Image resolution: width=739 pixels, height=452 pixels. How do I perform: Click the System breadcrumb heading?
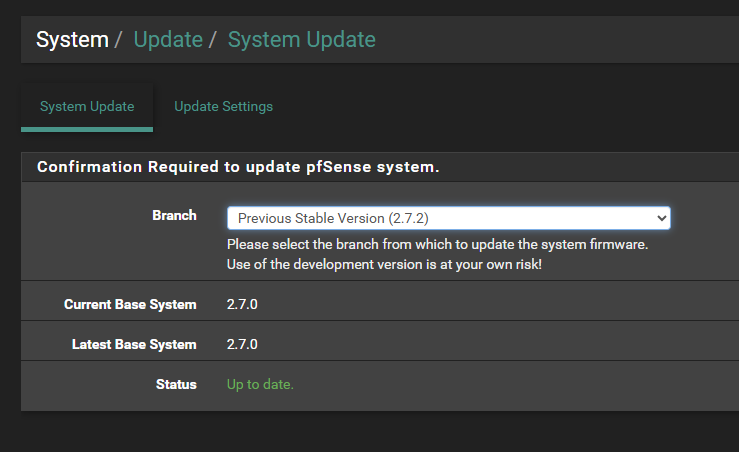72,40
